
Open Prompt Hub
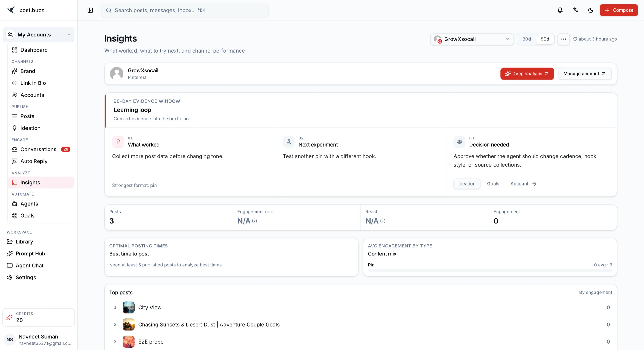tap(38, 254)
